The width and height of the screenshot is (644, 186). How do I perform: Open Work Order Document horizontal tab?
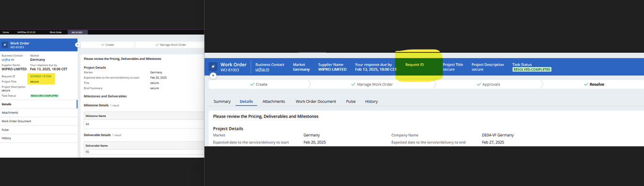pyautogui.click(x=316, y=101)
